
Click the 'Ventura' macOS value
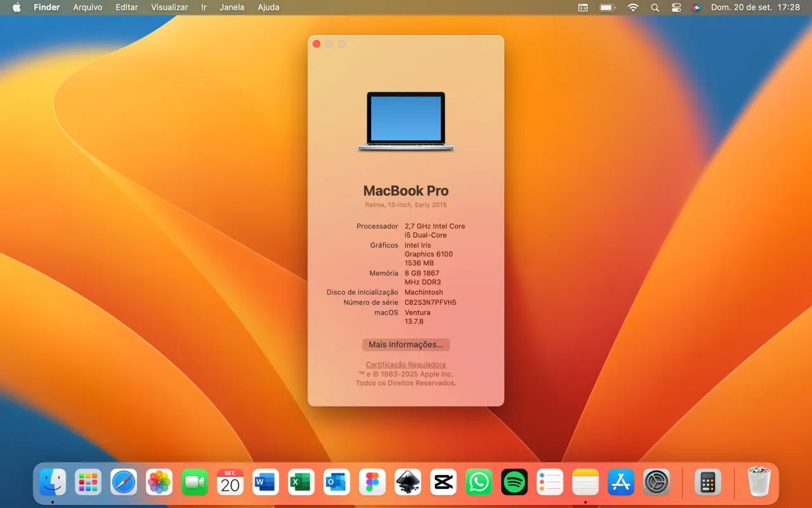[417, 312]
